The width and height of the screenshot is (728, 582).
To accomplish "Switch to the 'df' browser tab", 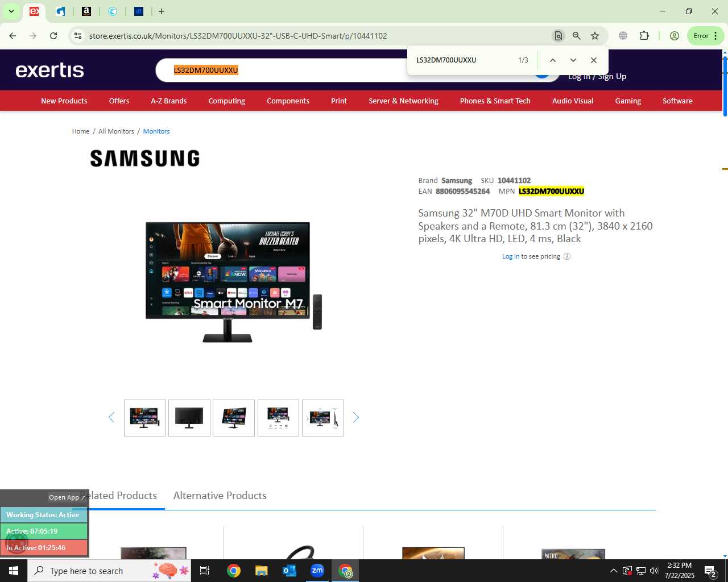I will pos(139,11).
